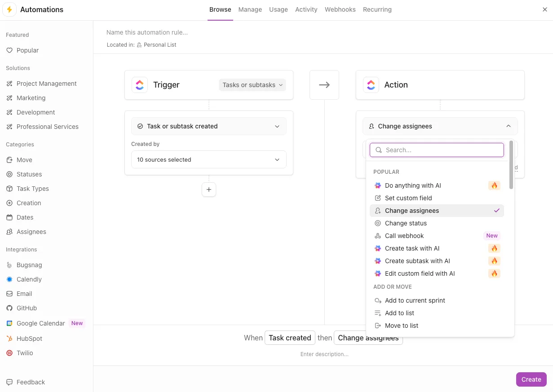Viewport: 553px width, 392px height.
Task: Switch to the Manage tab
Action: [x=250, y=9]
